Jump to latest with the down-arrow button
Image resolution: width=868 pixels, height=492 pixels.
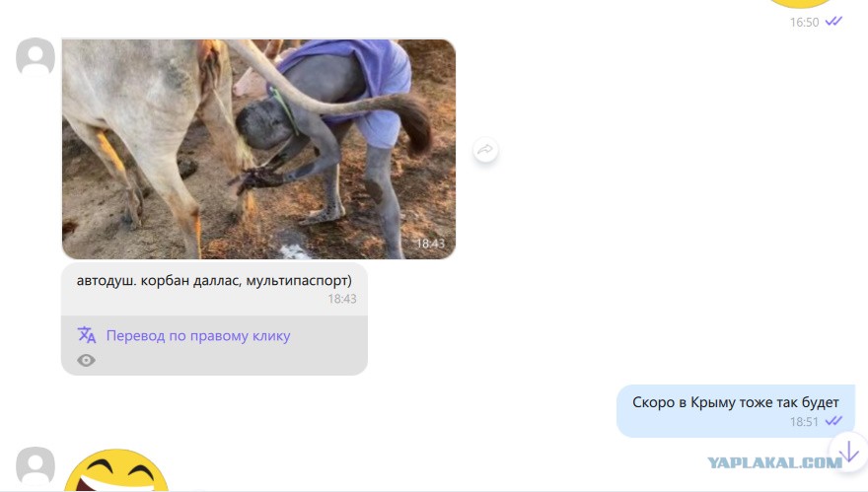point(848,453)
